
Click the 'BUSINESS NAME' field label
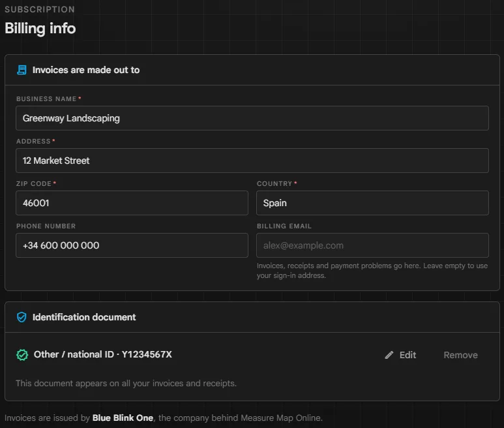[46, 99]
